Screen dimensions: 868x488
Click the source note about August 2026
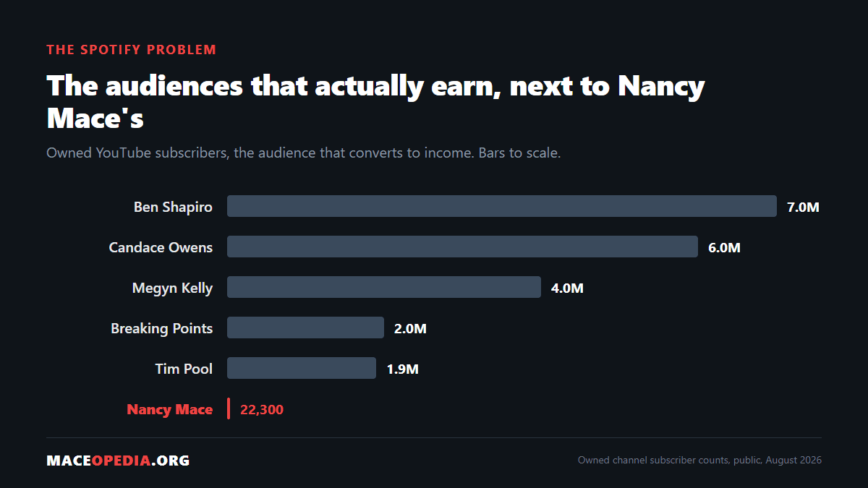699,461
